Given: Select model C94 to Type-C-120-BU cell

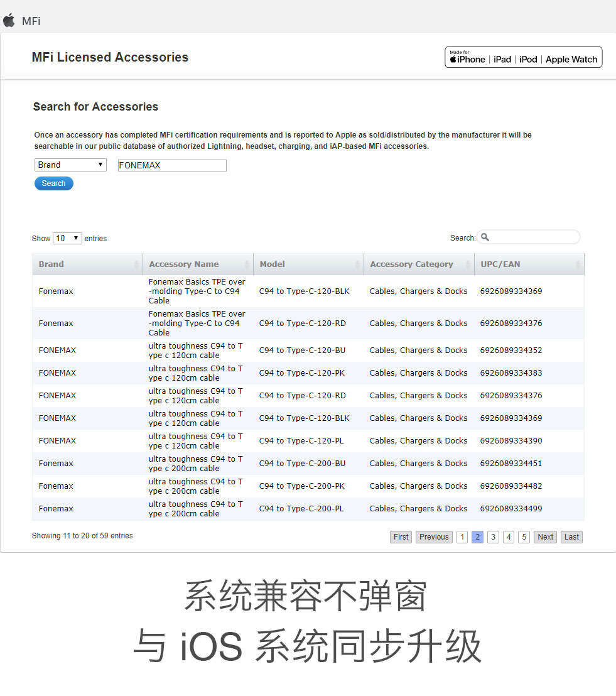Looking at the screenshot, I should coord(302,351).
